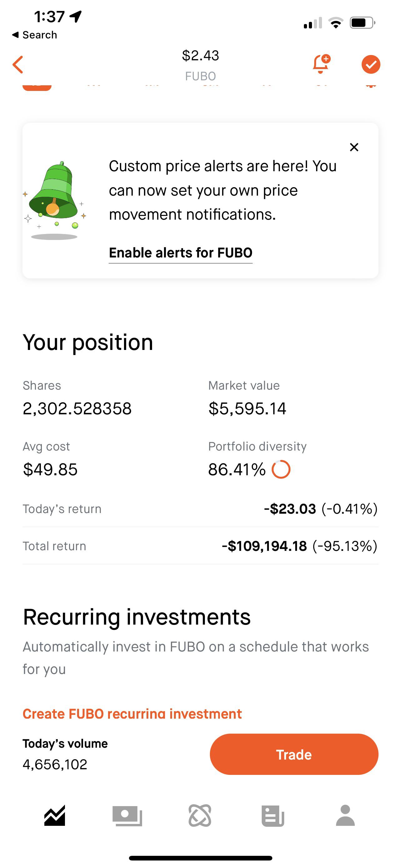Open the Account profile icon
This screenshot has width=401, height=868.
coord(345,816)
